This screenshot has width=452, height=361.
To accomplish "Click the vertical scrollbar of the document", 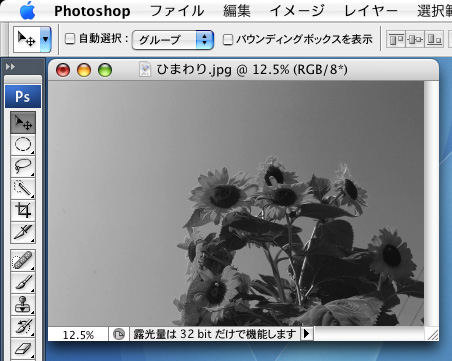I will (x=432, y=203).
